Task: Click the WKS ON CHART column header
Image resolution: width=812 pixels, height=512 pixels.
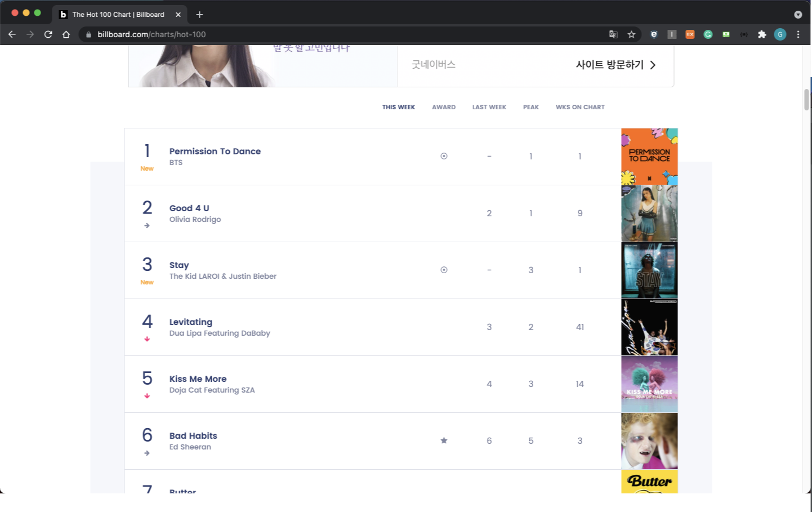Action: [x=580, y=107]
